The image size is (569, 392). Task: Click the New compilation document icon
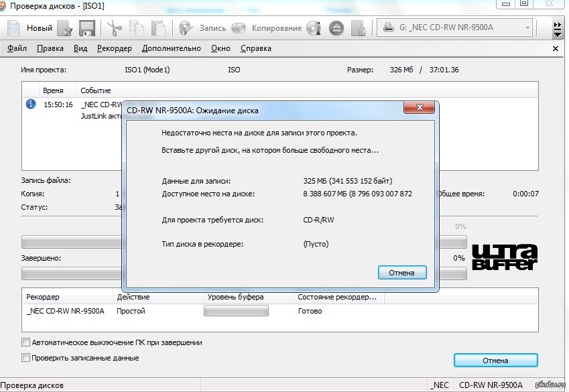tap(14, 28)
